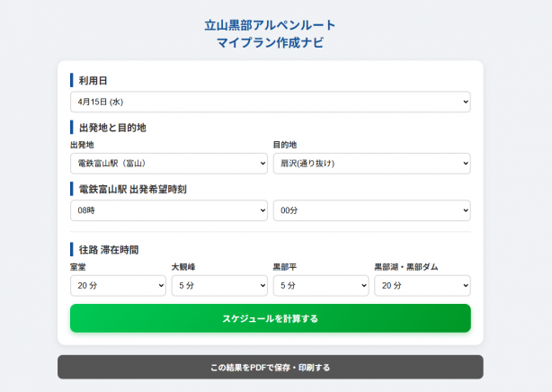The image size is (552, 392).
Task: Expand the departure hour dropdown showing 08時
Action: click(x=168, y=210)
